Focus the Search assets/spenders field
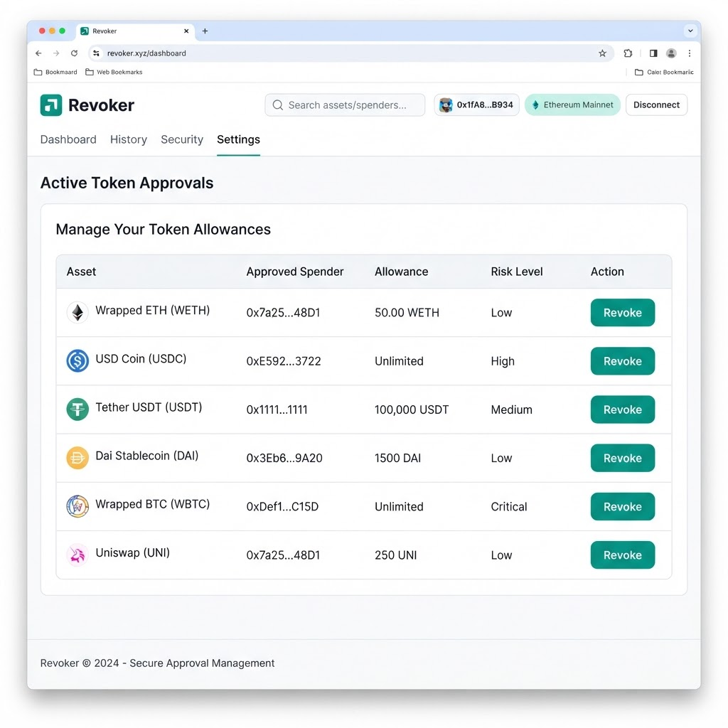Screen dimensions: 728x728 tap(345, 105)
